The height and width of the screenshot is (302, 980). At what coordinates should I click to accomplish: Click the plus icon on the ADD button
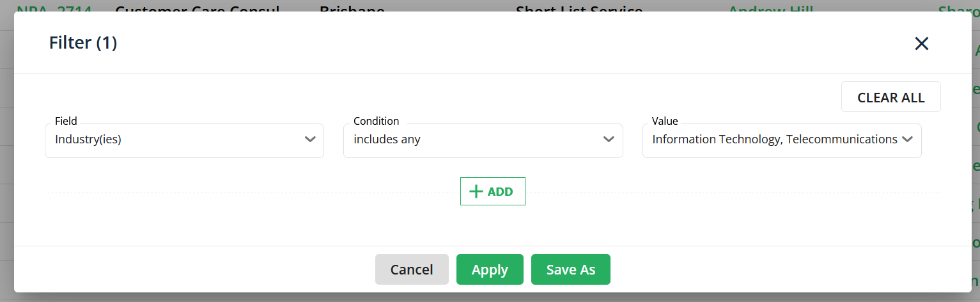[x=476, y=191]
